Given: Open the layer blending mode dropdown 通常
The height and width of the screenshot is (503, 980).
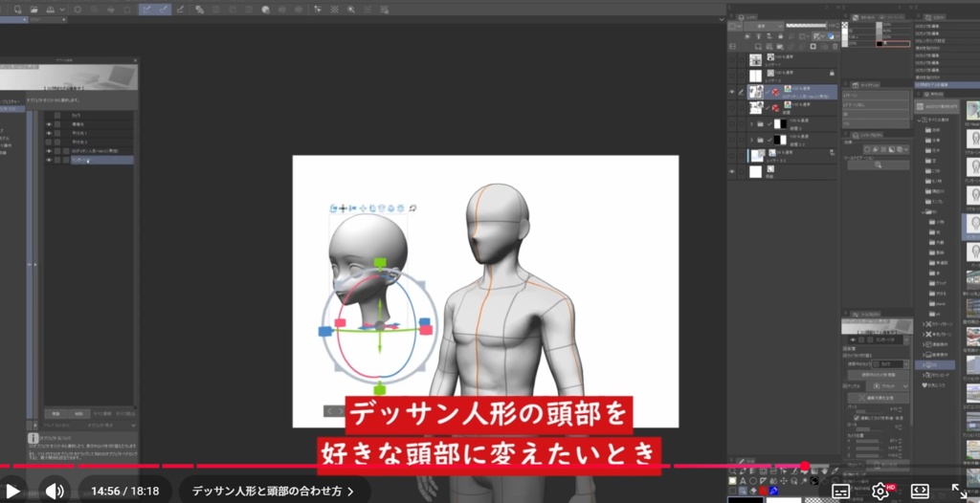Looking at the screenshot, I should pyautogui.click(x=763, y=26).
